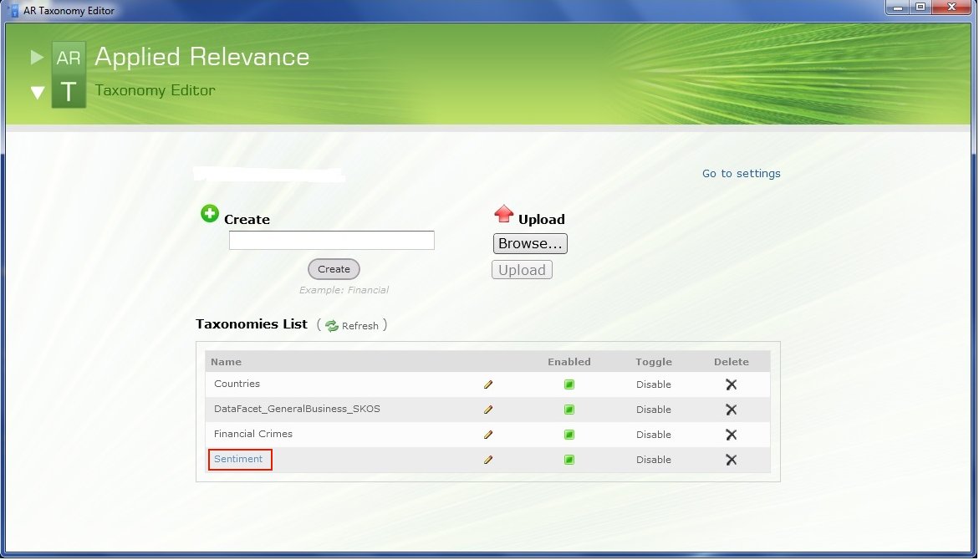The height and width of the screenshot is (560, 979).
Task: Refresh the Taxonomies List
Action: pos(359,326)
